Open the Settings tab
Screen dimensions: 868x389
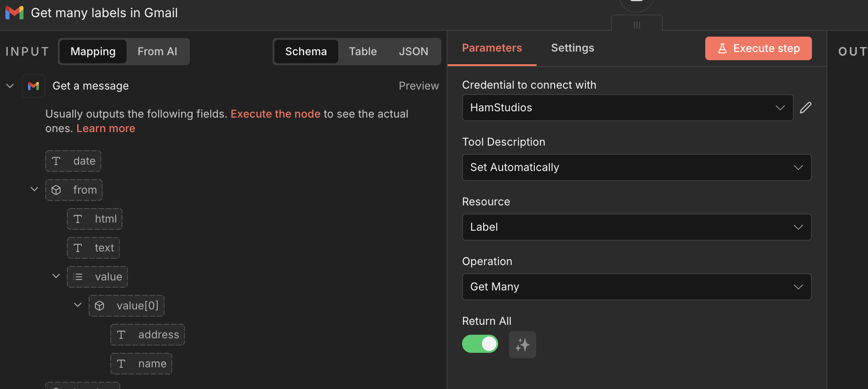tap(572, 48)
